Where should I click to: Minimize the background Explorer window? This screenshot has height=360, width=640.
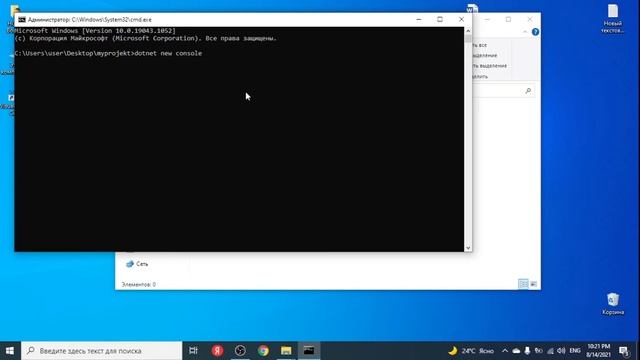[487, 19]
